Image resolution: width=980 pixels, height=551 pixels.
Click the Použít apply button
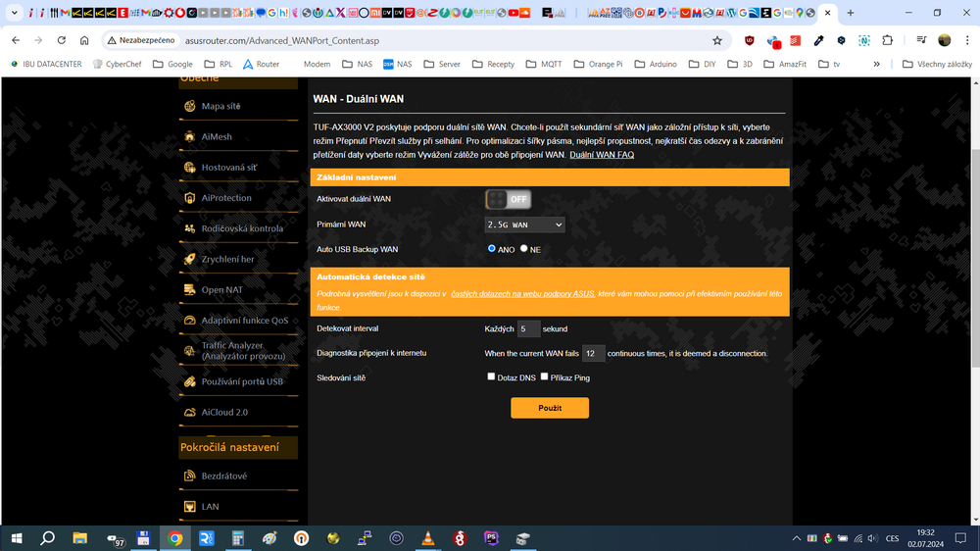tap(550, 408)
